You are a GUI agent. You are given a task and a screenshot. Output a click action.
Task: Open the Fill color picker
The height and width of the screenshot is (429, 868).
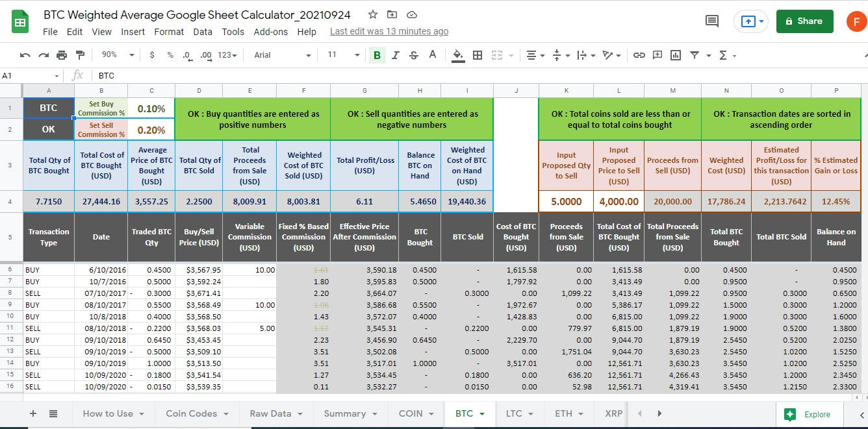pyautogui.click(x=457, y=55)
